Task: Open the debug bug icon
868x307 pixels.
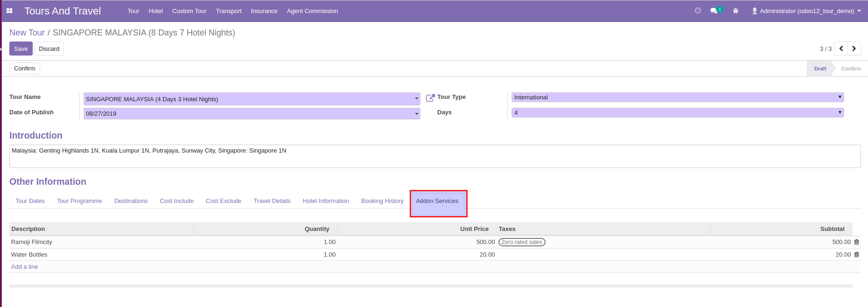Action: tap(736, 11)
